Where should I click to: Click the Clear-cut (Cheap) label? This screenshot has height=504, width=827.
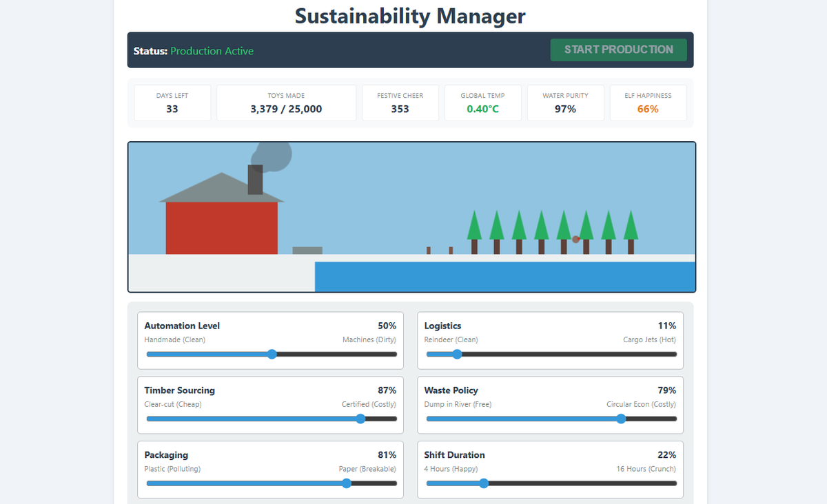click(x=173, y=405)
